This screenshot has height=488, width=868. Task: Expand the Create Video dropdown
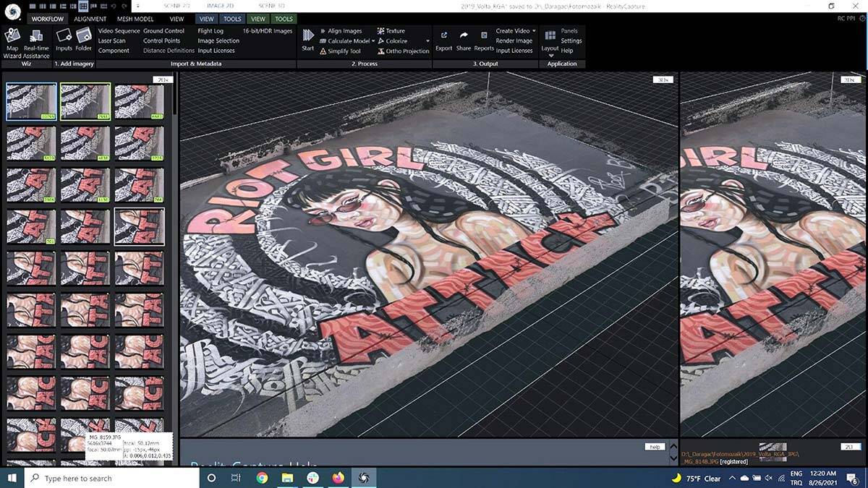click(x=534, y=31)
